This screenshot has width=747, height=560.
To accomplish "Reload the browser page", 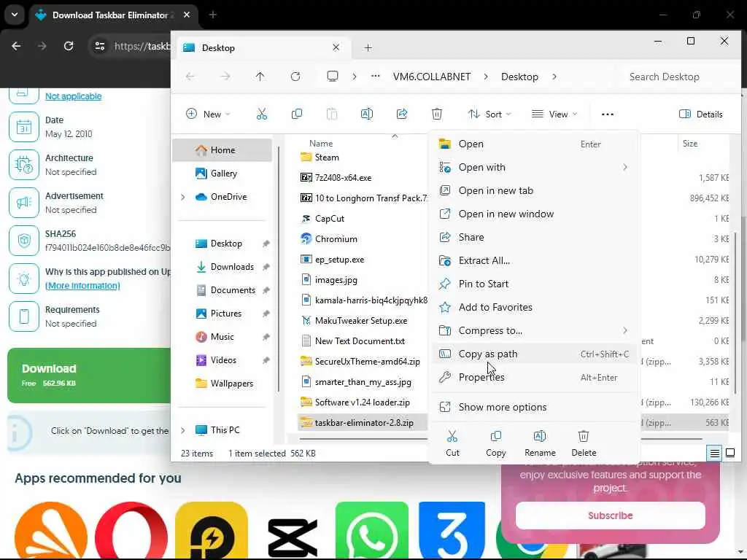I will [x=69, y=46].
